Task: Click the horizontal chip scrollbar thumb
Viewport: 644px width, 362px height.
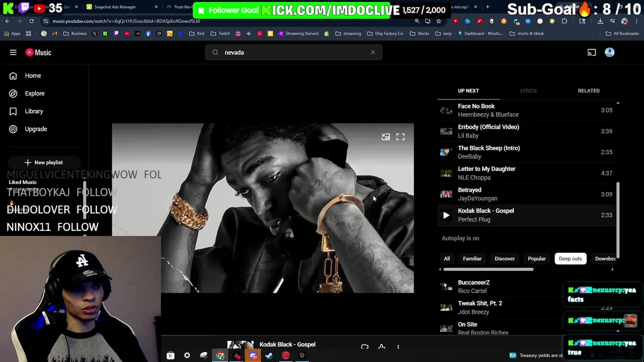Action: click(x=488, y=269)
